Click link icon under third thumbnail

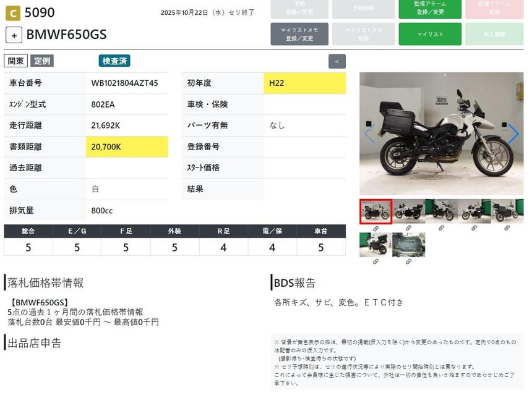[x=441, y=228]
